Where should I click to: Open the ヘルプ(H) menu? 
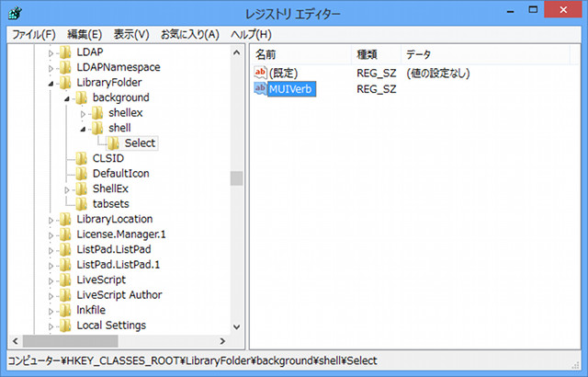[x=251, y=35]
